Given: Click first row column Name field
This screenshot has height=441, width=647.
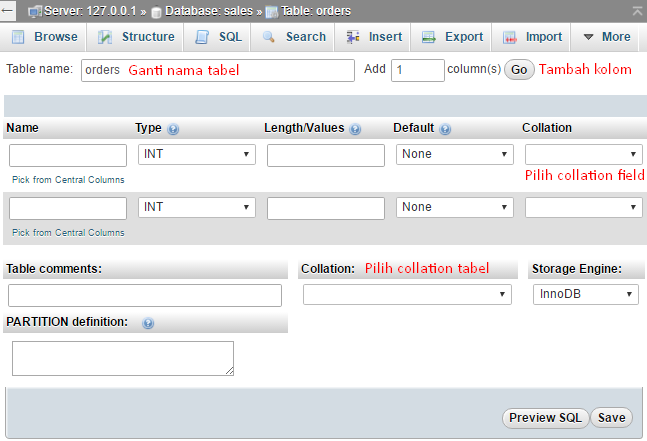Looking at the screenshot, I should click(68, 156).
